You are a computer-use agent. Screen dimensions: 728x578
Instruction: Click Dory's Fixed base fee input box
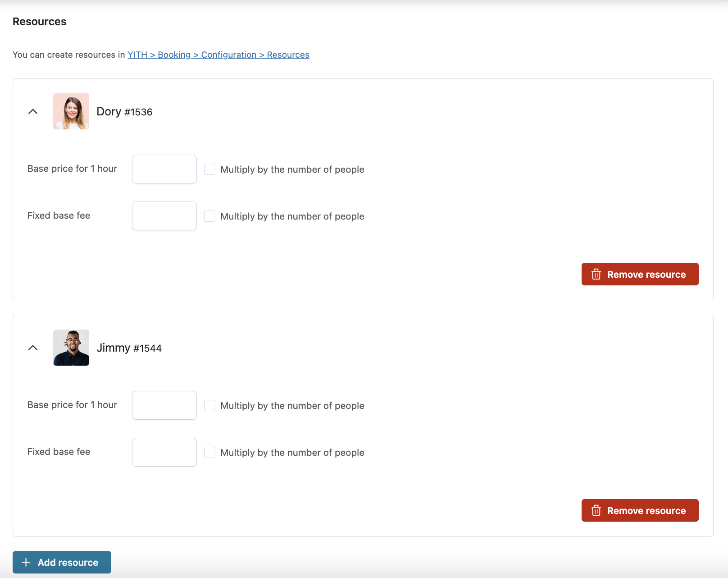(164, 216)
